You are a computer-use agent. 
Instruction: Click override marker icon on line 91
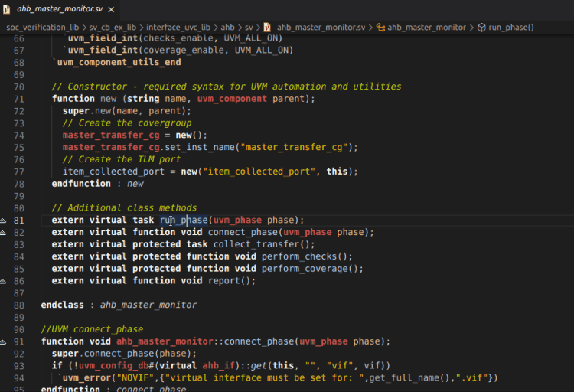[x=3, y=341]
